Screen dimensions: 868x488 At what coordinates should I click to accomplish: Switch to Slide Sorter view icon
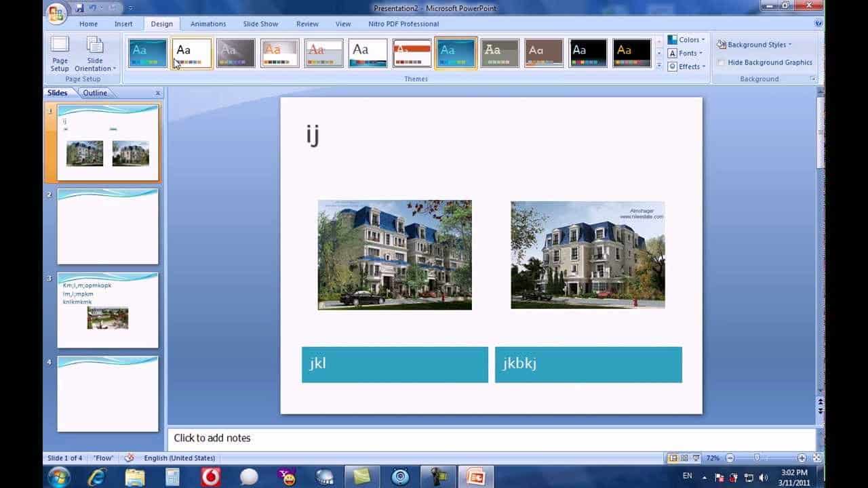[x=684, y=458]
